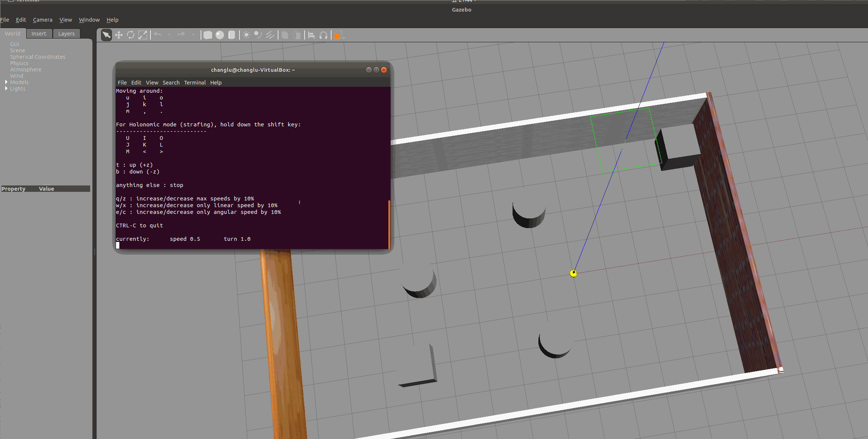Image resolution: width=868 pixels, height=439 pixels.
Task: Toggle the snap magnet tool
Action: pos(324,35)
